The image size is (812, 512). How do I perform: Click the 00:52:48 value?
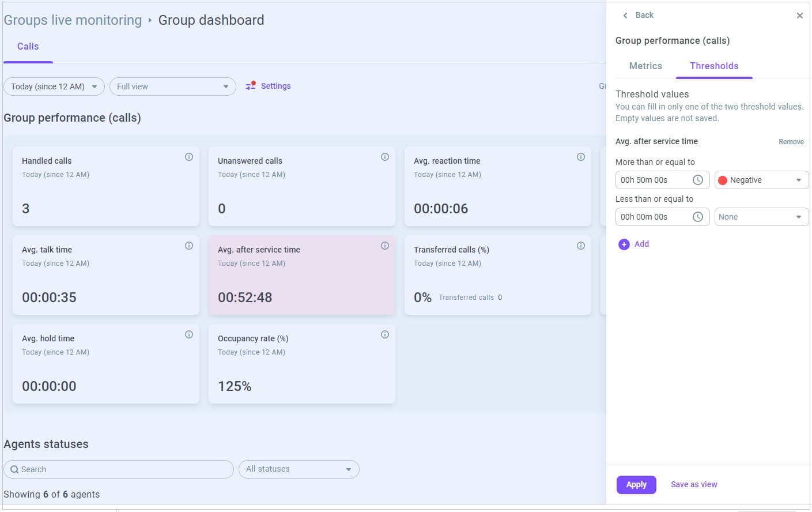(x=245, y=298)
